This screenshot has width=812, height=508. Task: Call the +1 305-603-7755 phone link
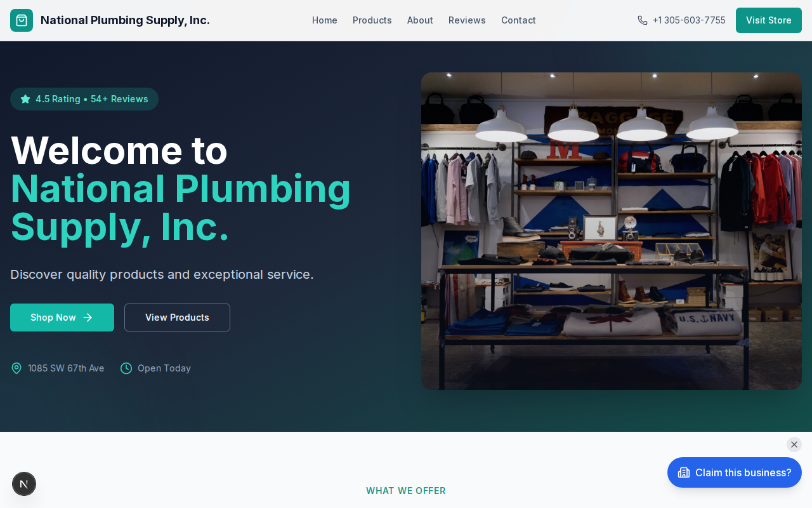681,20
